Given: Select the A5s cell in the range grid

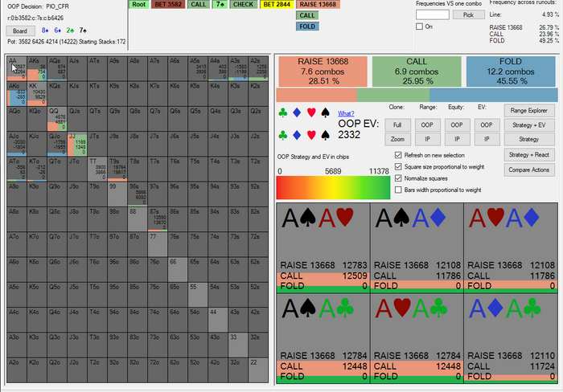Looking at the screenshot, I should [198, 68].
